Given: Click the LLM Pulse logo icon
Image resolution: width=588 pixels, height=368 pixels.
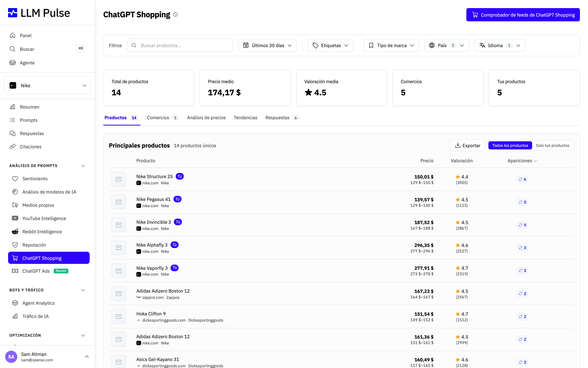Looking at the screenshot, I should coord(13,13).
